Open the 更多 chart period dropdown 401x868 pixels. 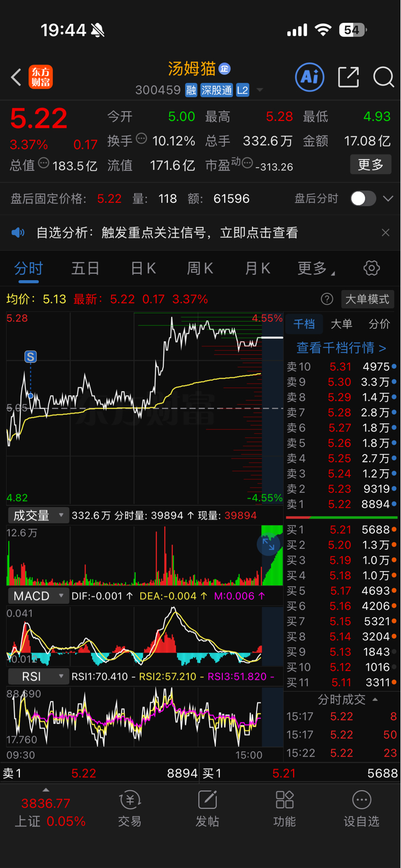316,268
